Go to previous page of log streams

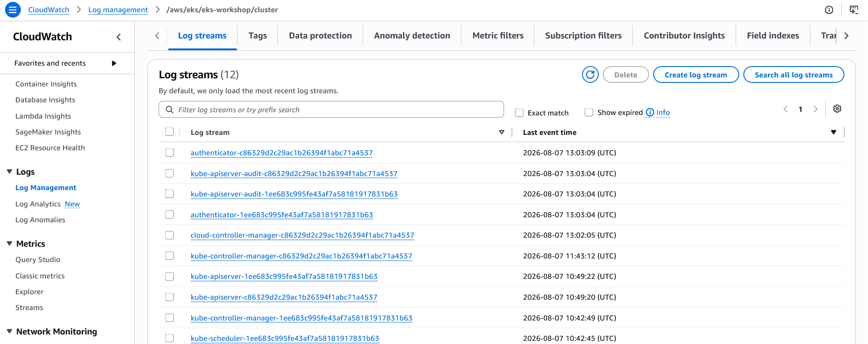786,109
